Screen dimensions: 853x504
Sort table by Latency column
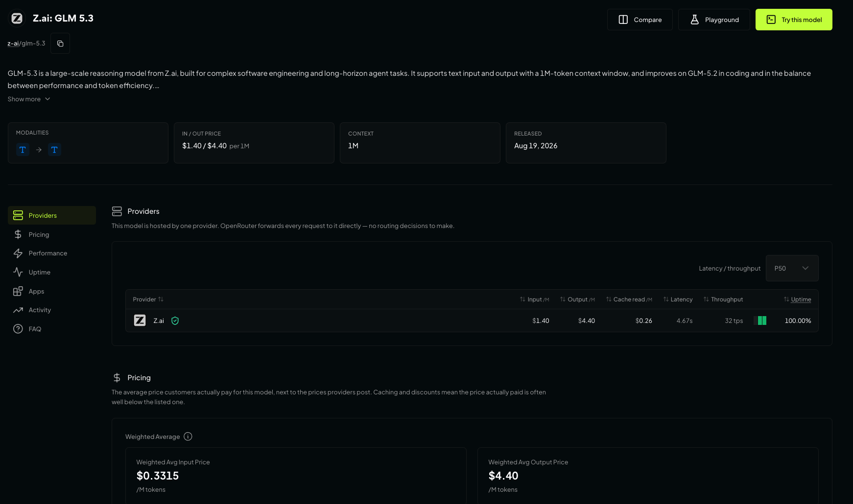(x=678, y=299)
